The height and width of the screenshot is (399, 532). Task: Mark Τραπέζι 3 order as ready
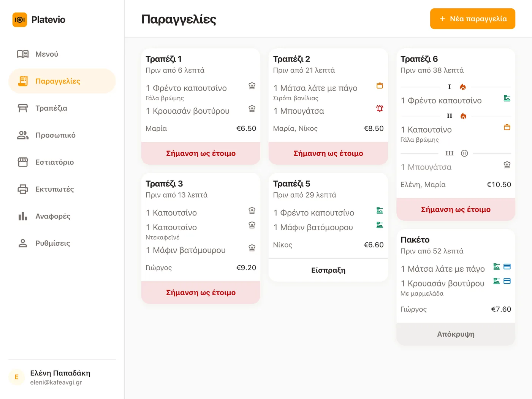pyautogui.click(x=201, y=292)
